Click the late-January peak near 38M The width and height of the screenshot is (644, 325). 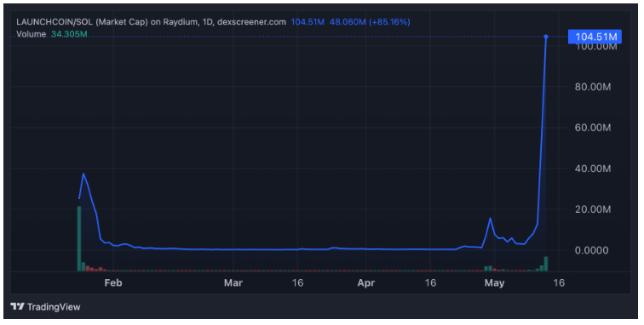pos(83,174)
